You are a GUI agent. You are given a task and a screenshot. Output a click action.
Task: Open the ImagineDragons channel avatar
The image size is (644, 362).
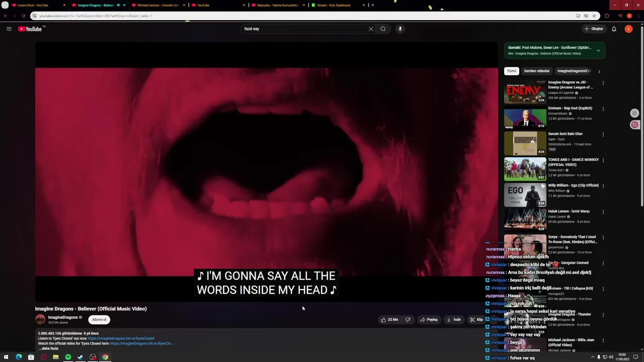pyautogui.click(x=40, y=319)
